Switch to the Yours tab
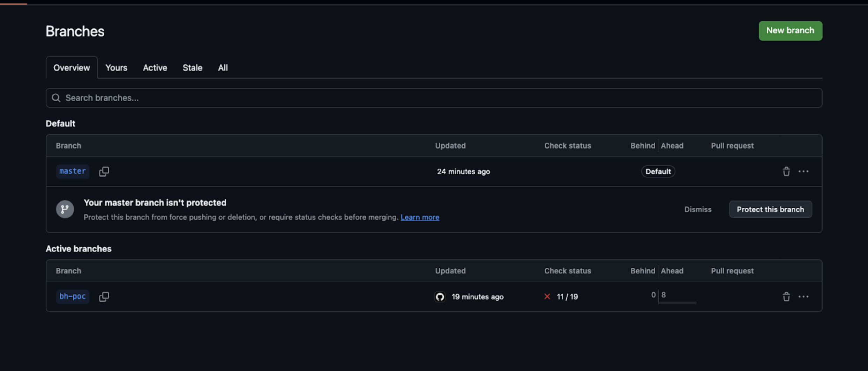Screen dimensions: 868x371 click(x=116, y=68)
